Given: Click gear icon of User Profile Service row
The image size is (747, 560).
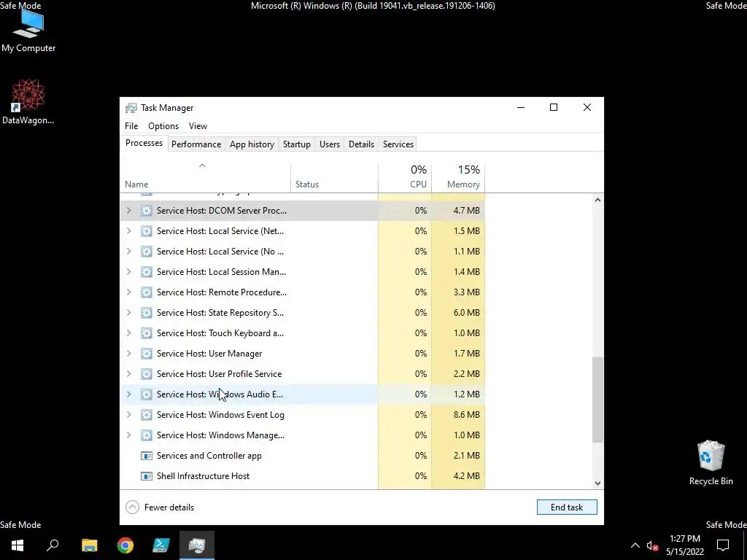Looking at the screenshot, I should [x=146, y=374].
